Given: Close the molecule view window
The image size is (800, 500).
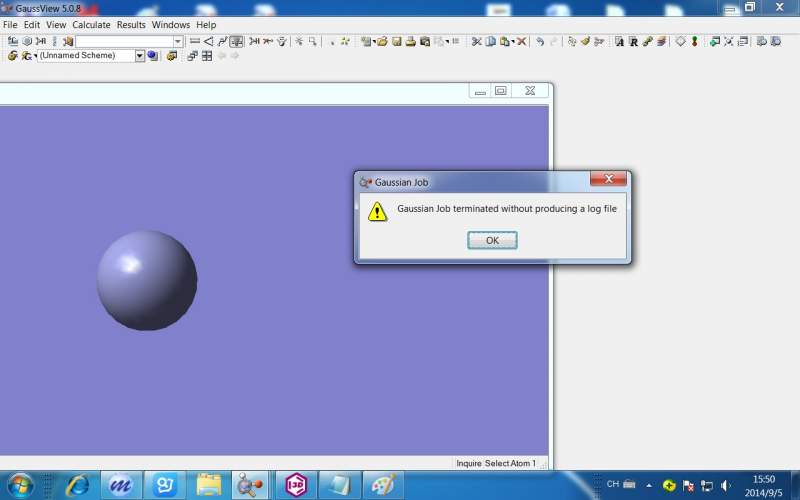Looking at the screenshot, I should (x=530, y=91).
